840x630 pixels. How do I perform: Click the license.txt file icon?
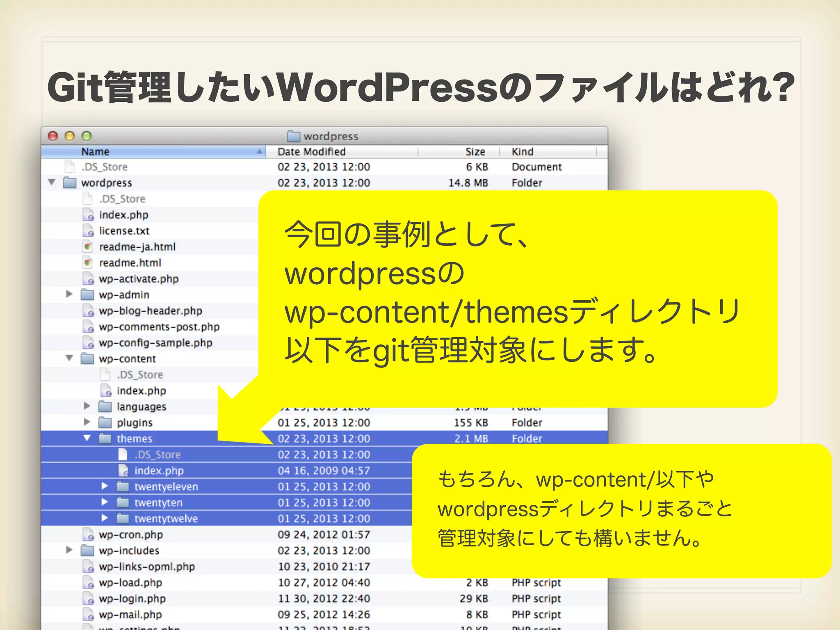tap(88, 231)
